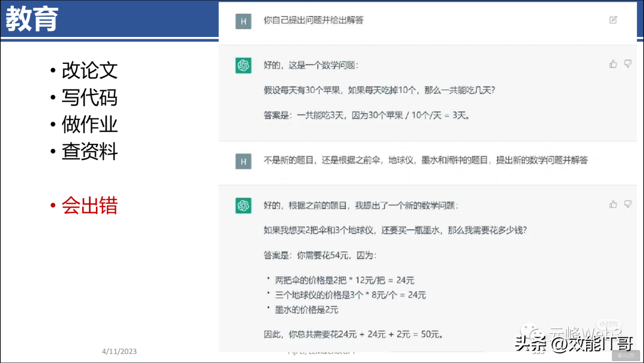Select the 写代码 list entry
644x363 pixels.
pos(89,97)
